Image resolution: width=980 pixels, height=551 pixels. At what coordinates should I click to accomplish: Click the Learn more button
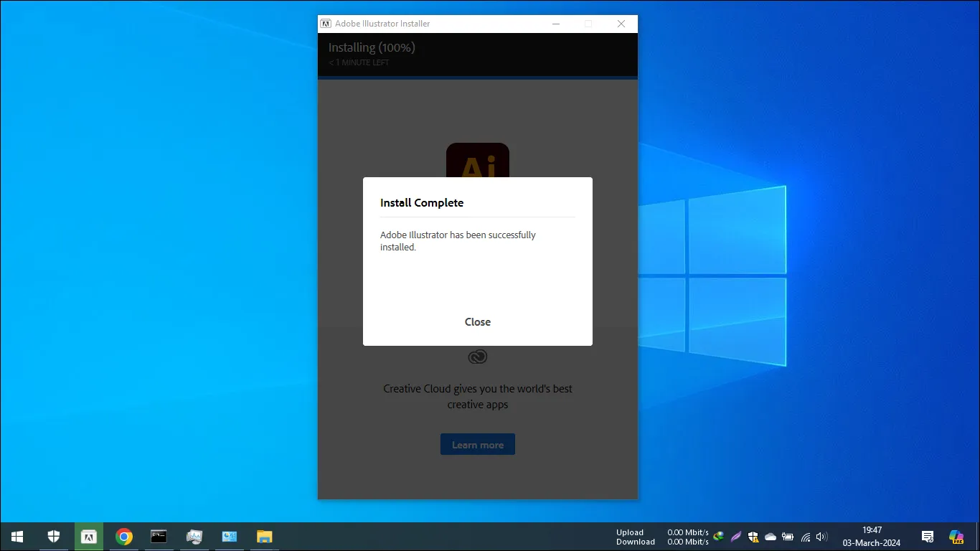477,445
